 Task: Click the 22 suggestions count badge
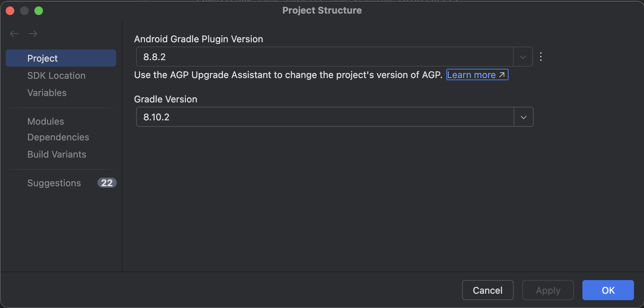click(107, 183)
